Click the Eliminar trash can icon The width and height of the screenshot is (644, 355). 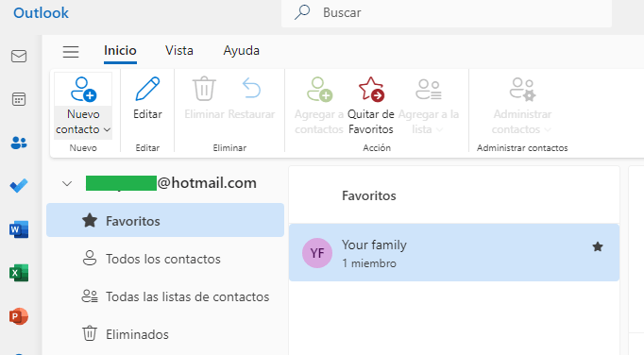pos(204,89)
